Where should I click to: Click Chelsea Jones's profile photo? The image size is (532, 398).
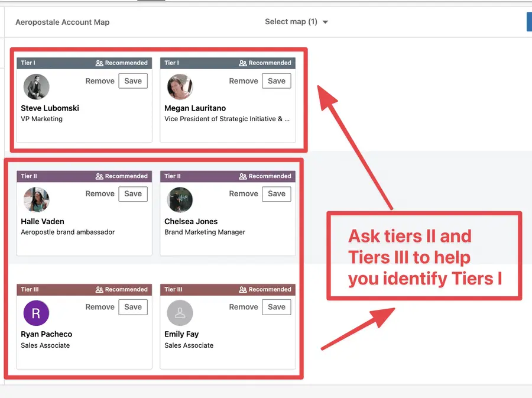180,200
